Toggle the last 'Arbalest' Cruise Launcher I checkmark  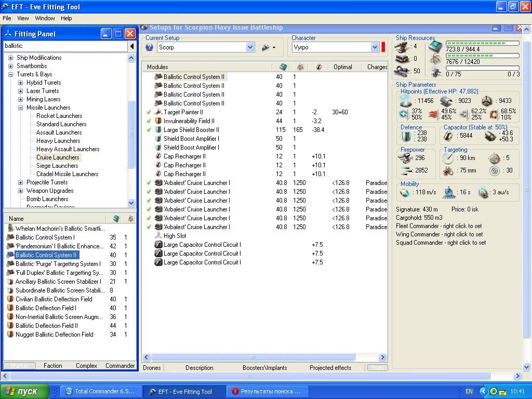point(149,227)
